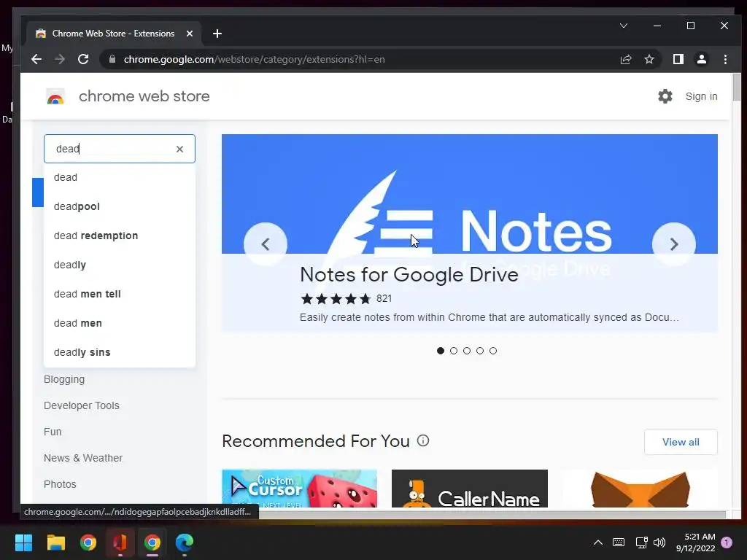Choose the "deadpool" suggestion
Screen dimensions: 747x560
[120, 206]
